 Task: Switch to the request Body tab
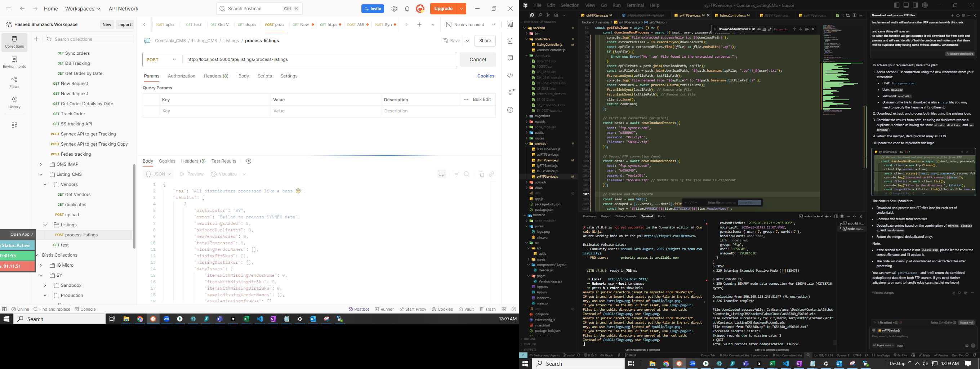tap(244, 76)
